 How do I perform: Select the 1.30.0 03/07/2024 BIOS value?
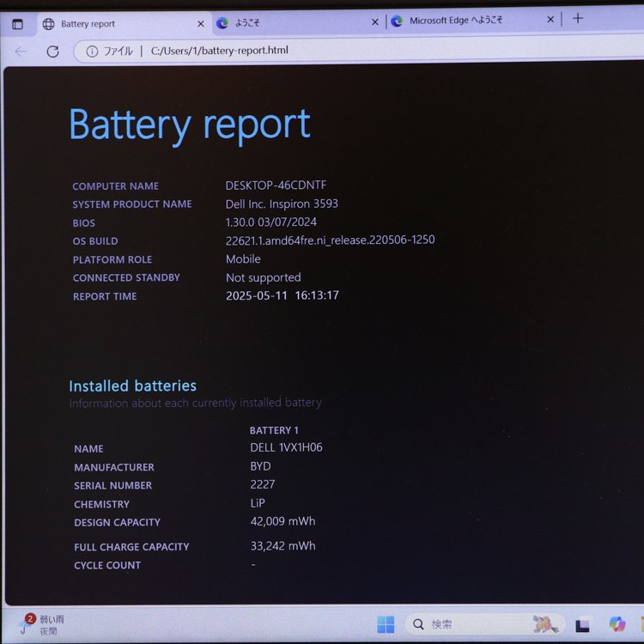coord(271,222)
